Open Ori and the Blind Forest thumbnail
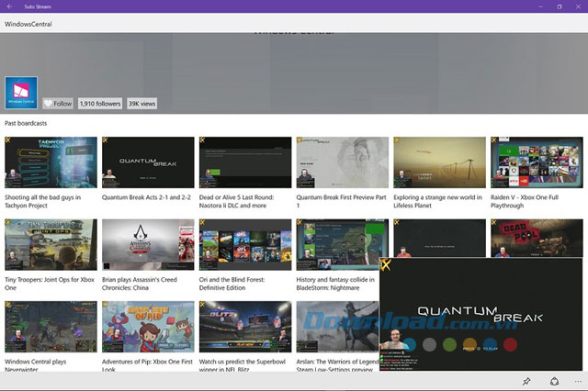 pyautogui.click(x=245, y=244)
